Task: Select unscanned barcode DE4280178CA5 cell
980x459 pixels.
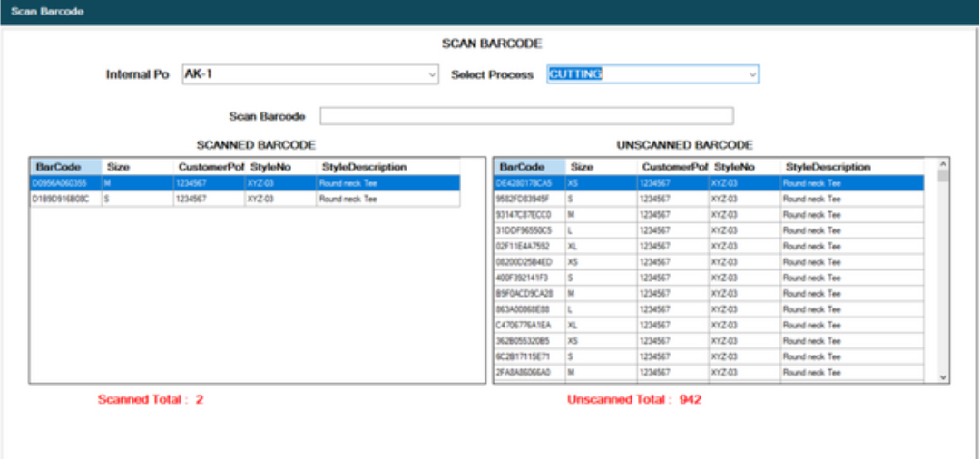Action: (x=530, y=183)
